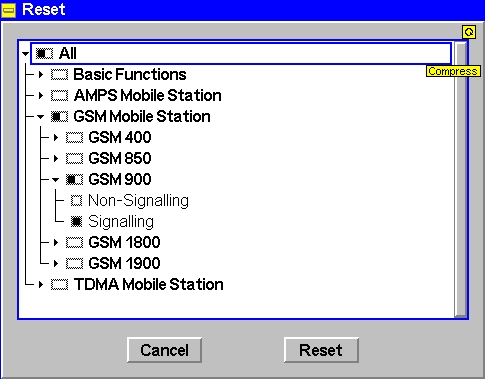Select the GSM 850 label

tap(120, 158)
